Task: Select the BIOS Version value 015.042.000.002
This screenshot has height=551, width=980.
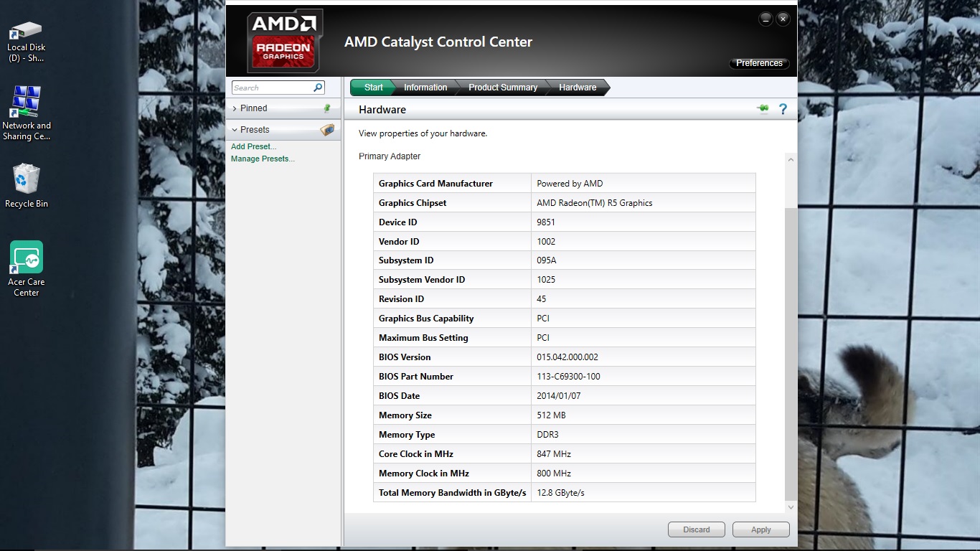Action: (x=567, y=357)
